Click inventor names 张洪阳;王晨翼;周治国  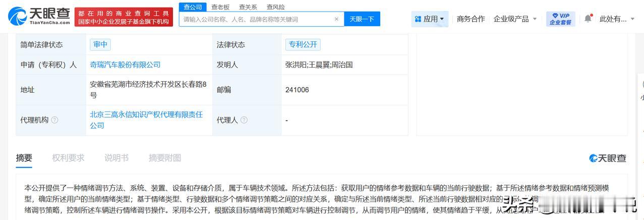(319, 65)
